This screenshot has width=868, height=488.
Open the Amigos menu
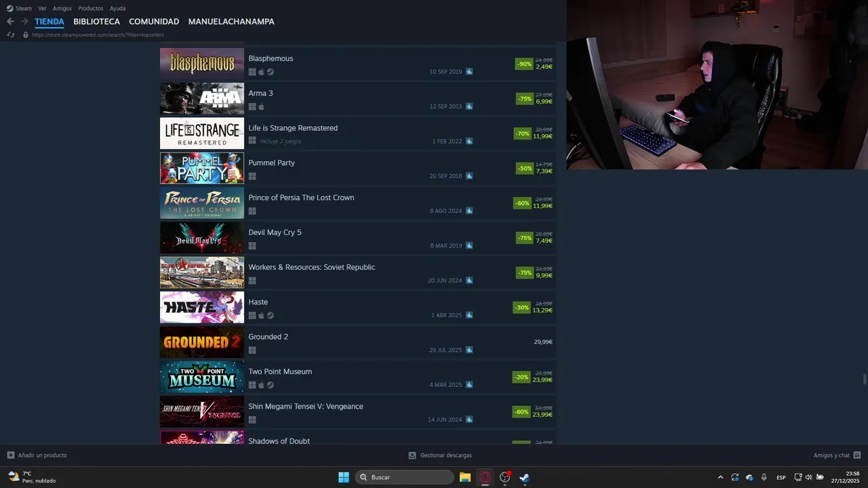click(x=62, y=8)
